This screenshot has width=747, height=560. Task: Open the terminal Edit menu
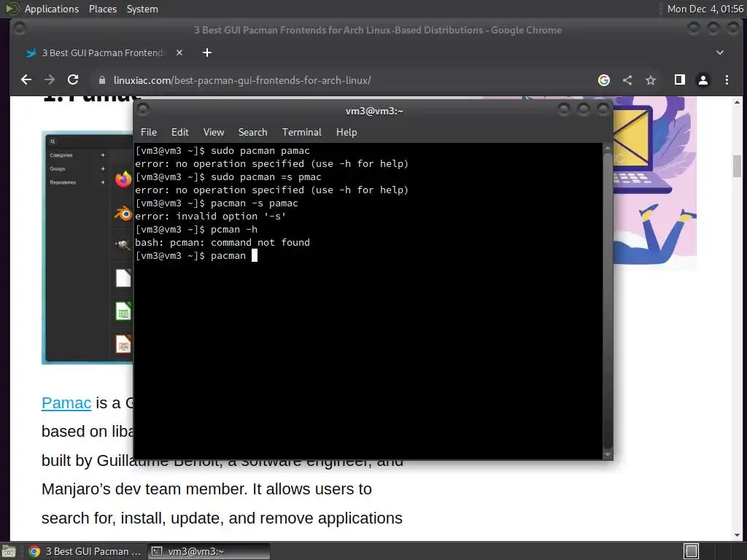(179, 133)
